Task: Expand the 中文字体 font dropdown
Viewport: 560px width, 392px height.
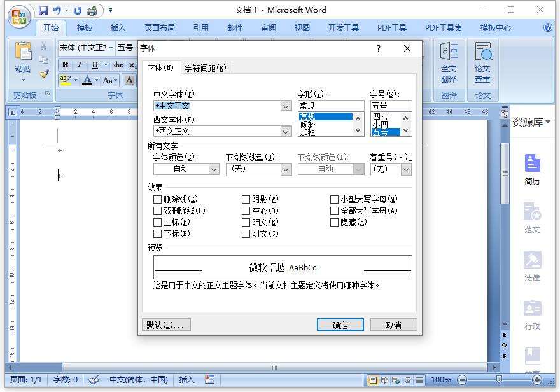Action: (x=286, y=106)
